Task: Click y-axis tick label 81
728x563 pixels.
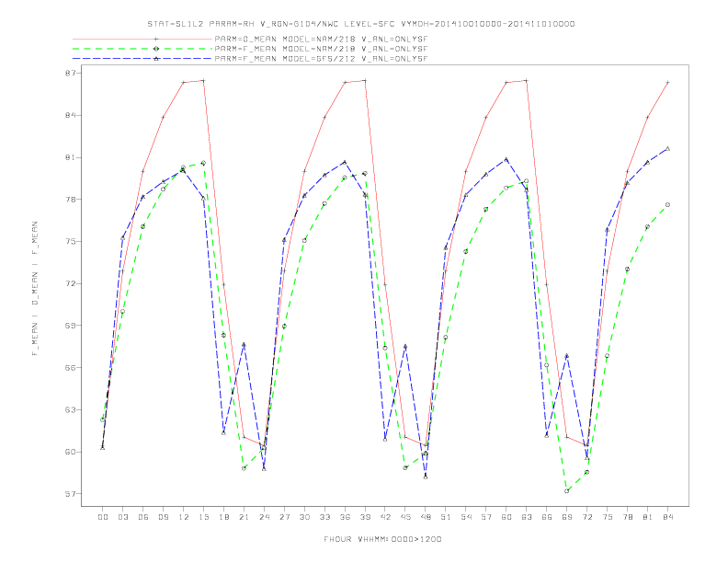Action: 72,157
